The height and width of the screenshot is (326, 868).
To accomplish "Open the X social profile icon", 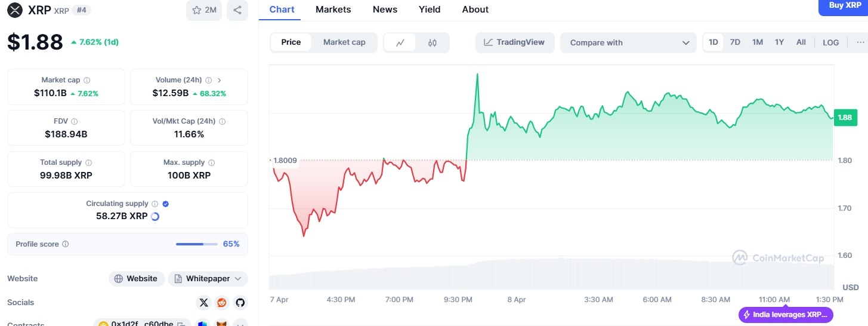I will click(204, 303).
